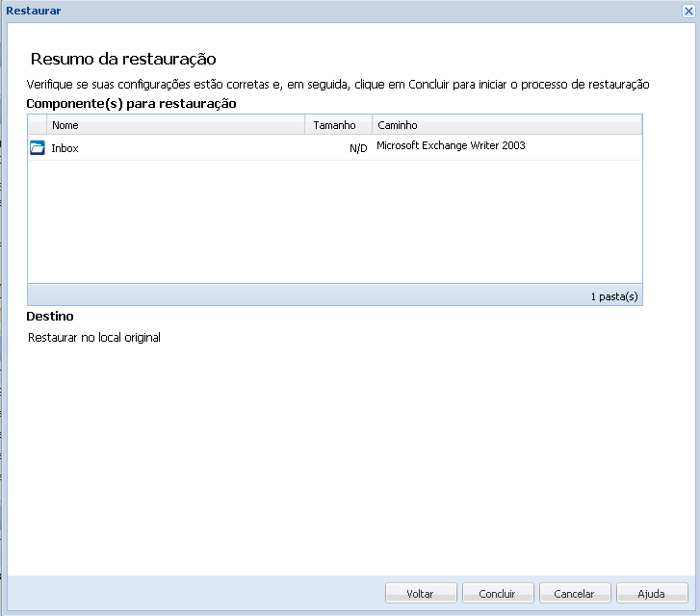The height and width of the screenshot is (616, 700).
Task: Sort list by Tamanho column header
Action: (x=334, y=125)
